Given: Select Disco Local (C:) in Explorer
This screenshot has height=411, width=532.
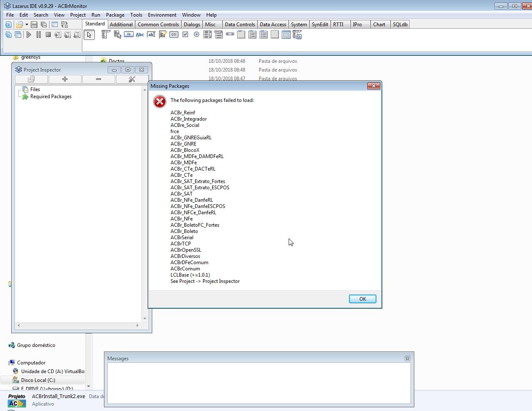Looking at the screenshot, I should click(38, 380).
